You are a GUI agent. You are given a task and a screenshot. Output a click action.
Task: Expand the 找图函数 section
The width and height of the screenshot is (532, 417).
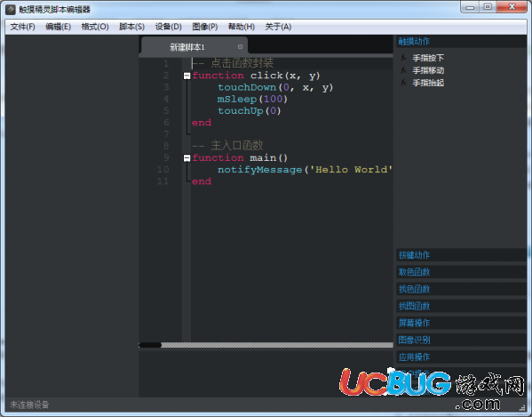point(461,306)
